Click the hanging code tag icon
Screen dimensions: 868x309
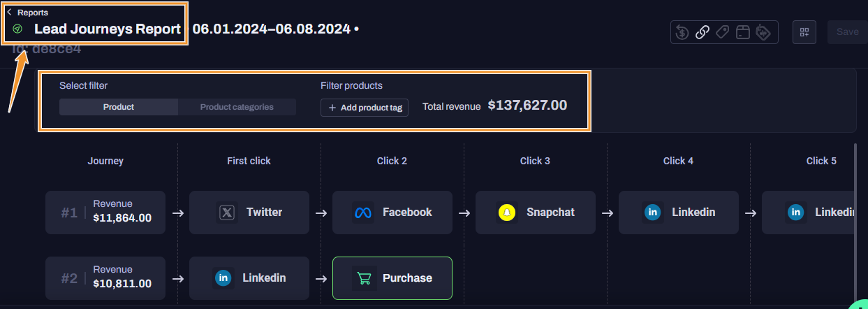[x=763, y=32]
